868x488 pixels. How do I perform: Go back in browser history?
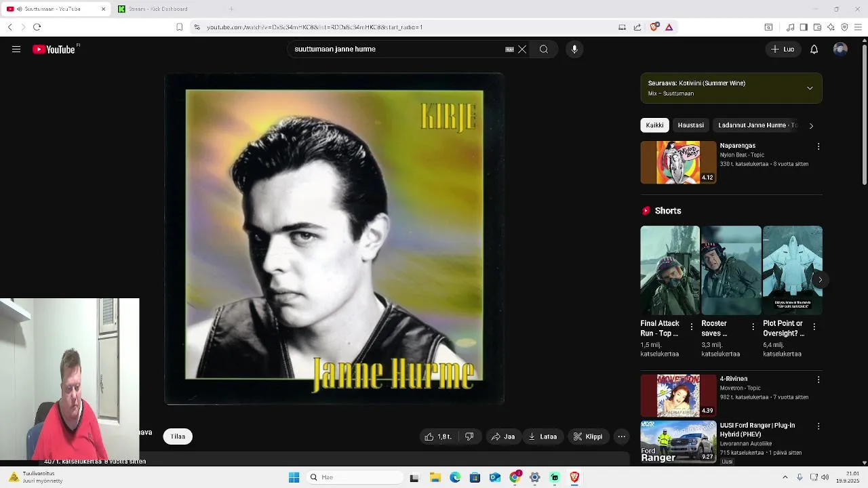[x=9, y=27]
